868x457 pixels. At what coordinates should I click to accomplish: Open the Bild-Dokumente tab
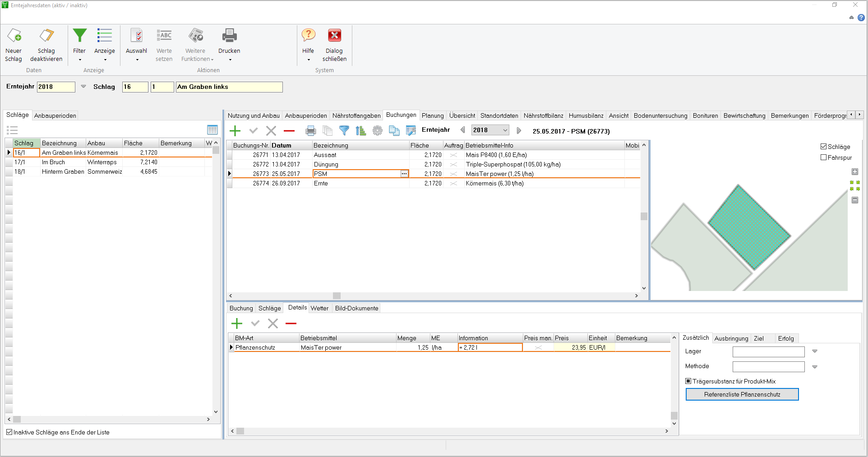point(356,309)
